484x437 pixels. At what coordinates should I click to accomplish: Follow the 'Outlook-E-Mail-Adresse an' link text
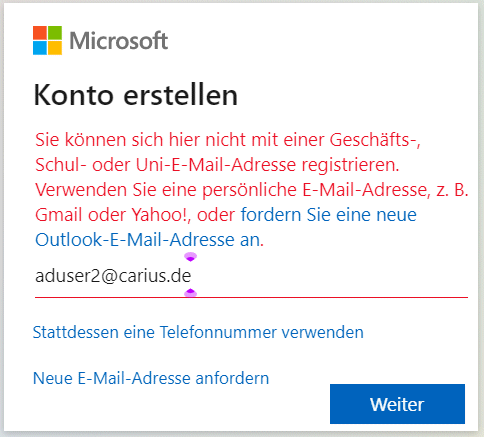point(148,240)
